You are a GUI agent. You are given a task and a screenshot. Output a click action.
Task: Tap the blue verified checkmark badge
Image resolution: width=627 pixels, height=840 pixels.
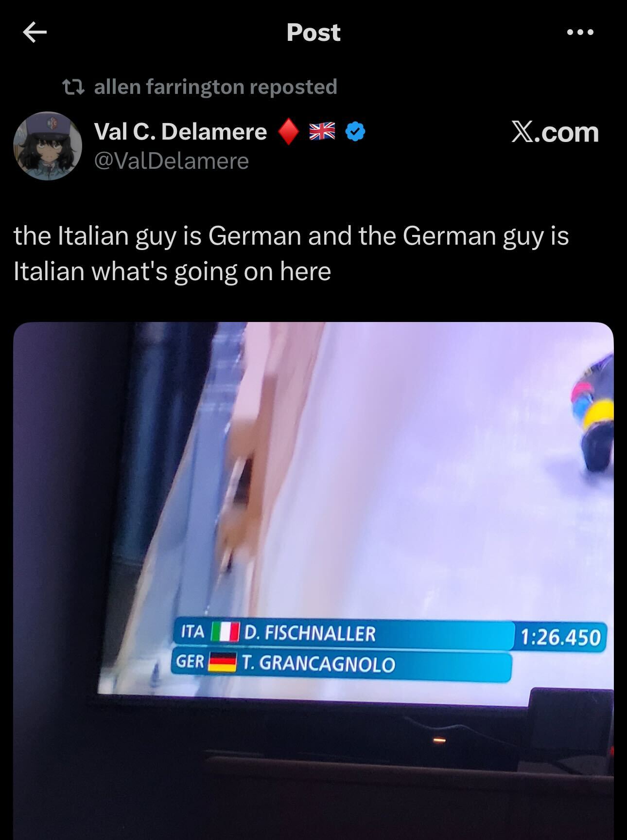tap(355, 132)
